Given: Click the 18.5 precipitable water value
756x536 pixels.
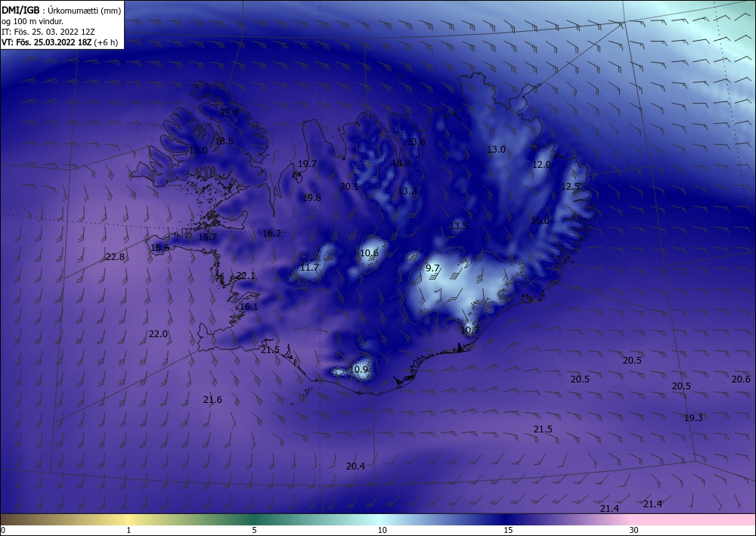Looking at the screenshot, I should [224, 141].
